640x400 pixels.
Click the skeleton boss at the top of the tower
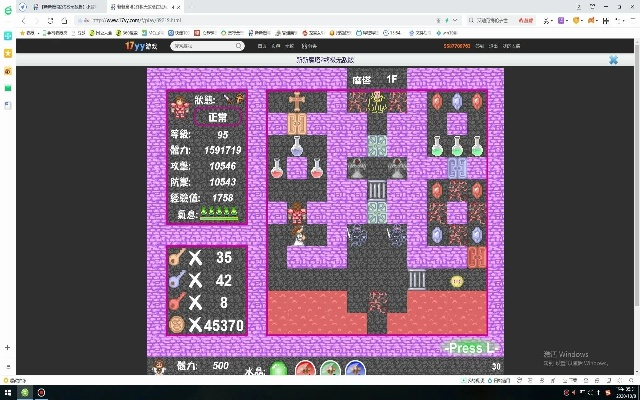377,101
